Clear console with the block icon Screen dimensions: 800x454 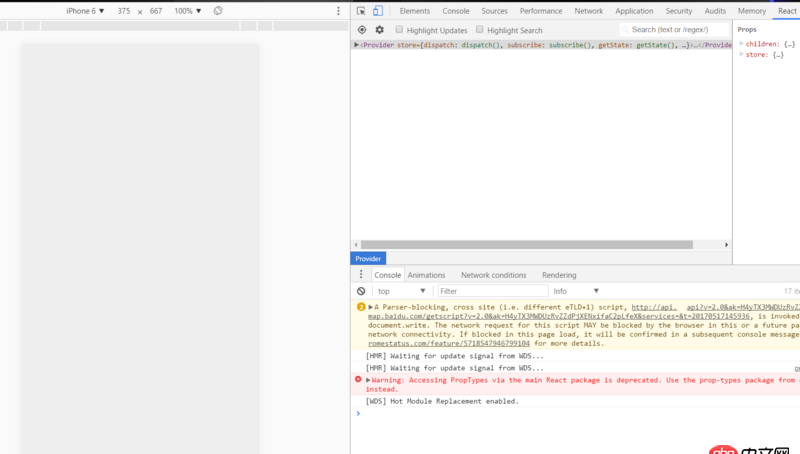pos(361,291)
